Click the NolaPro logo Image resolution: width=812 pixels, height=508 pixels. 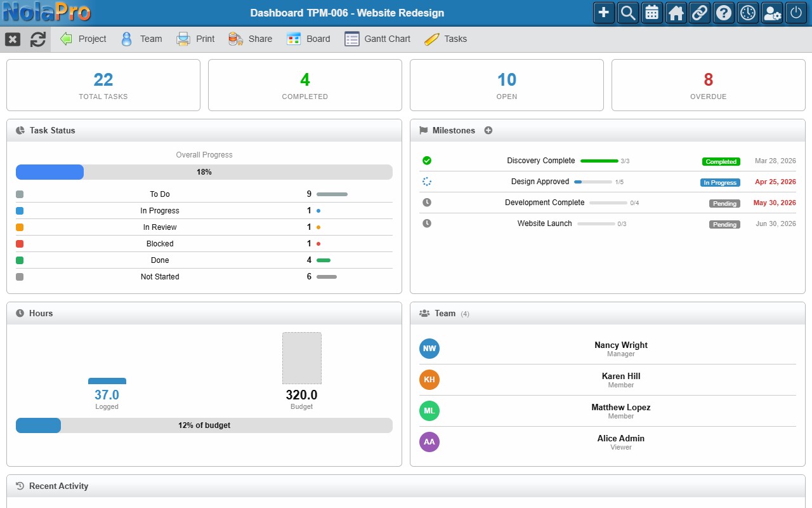coord(46,13)
